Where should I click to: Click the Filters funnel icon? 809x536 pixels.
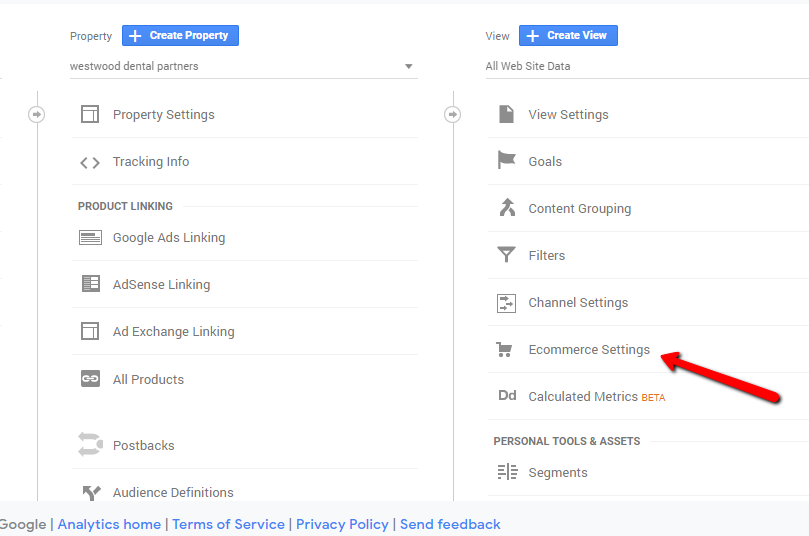506,254
